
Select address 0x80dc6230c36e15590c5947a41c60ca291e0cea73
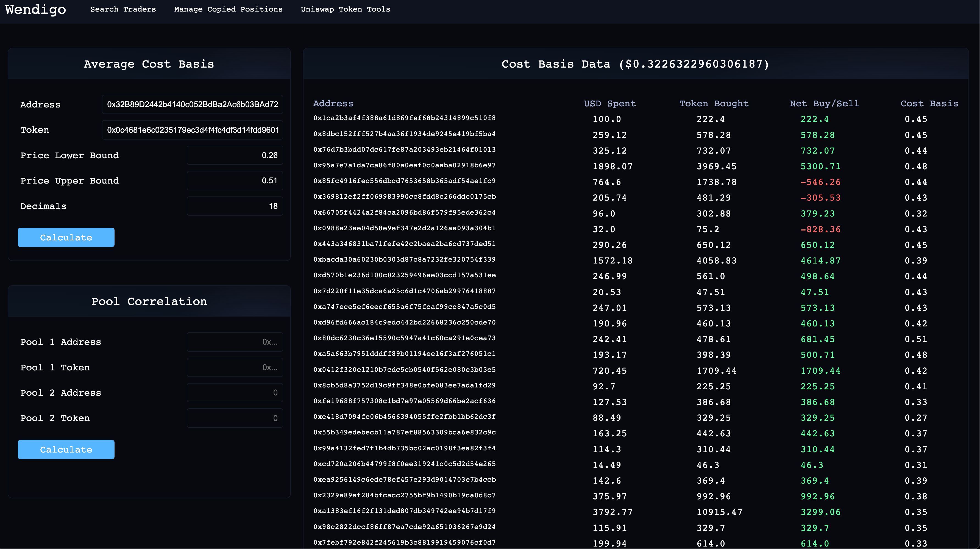(404, 338)
